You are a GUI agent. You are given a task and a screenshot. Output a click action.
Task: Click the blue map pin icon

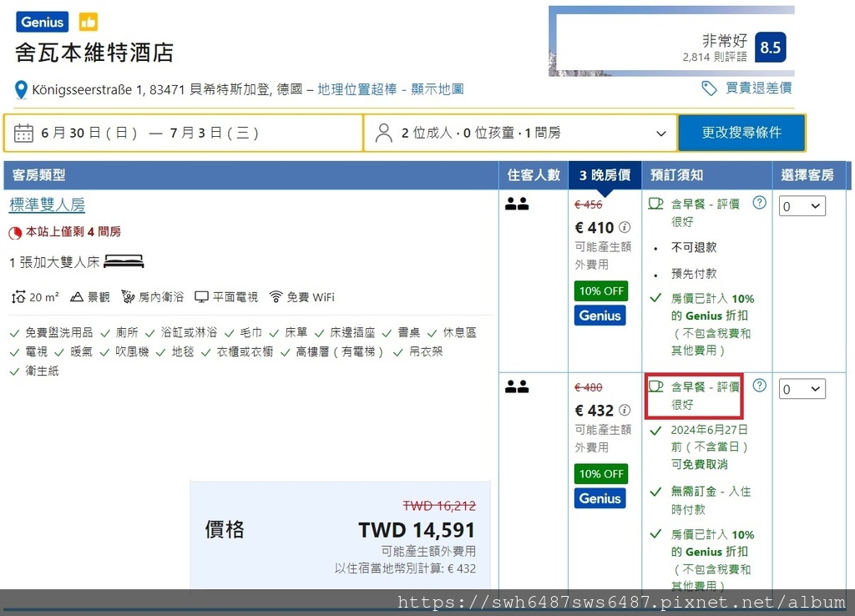point(21,90)
